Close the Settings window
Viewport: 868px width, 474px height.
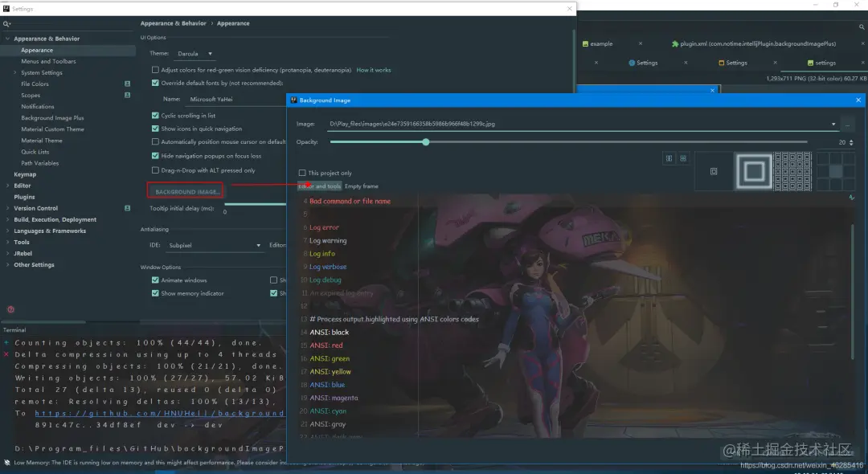(569, 9)
